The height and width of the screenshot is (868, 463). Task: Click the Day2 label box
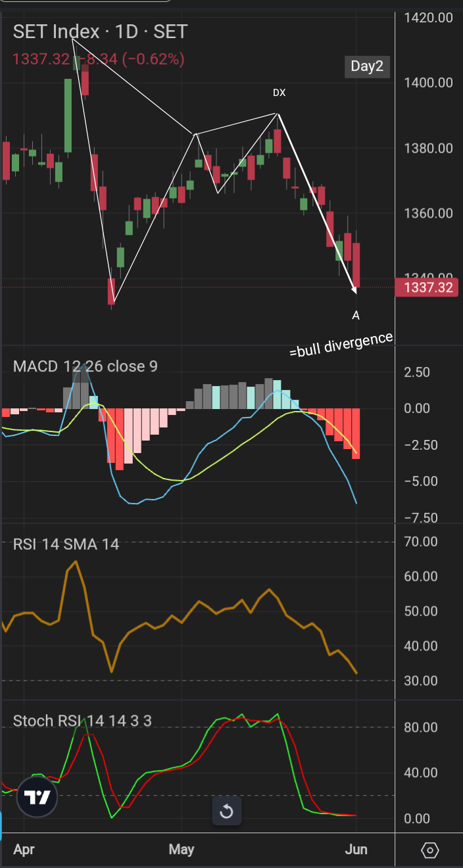tap(366, 66)
